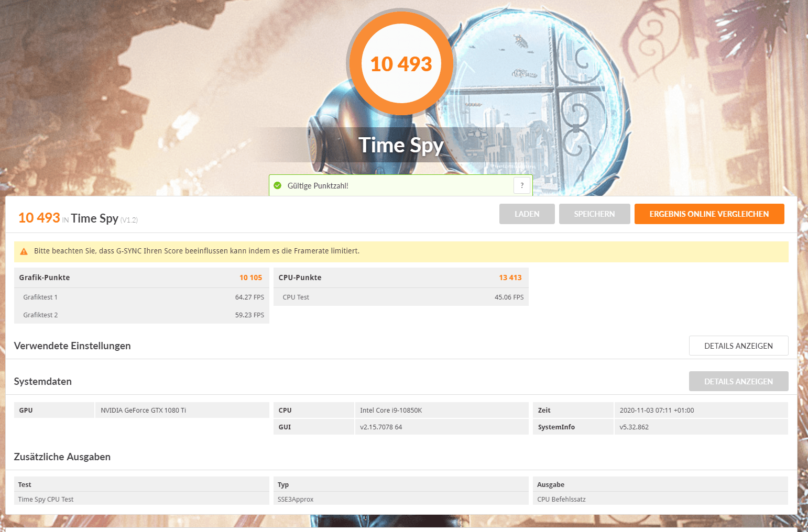Click the large 10 493 score circle
808x532 pixels.
[401, 63]
